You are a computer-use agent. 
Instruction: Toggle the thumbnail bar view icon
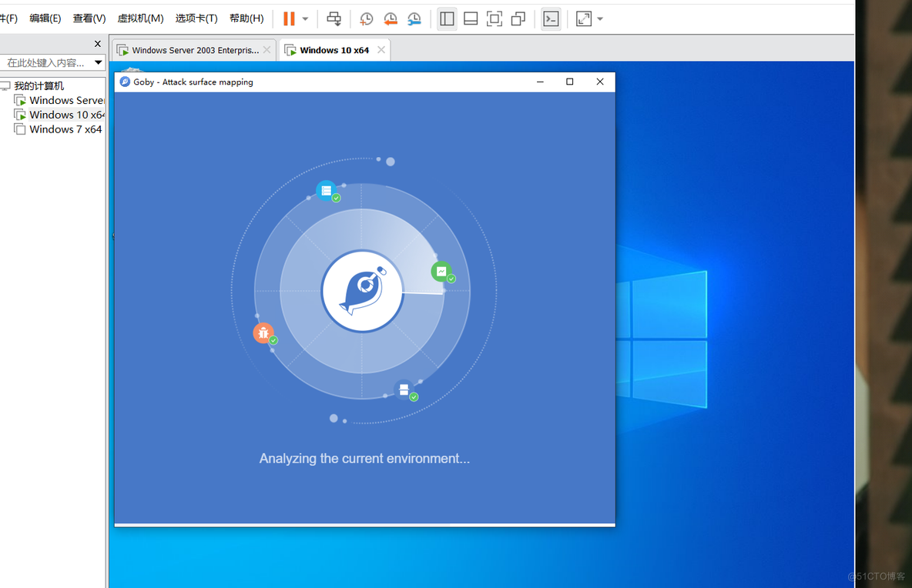tap(471, 18)
